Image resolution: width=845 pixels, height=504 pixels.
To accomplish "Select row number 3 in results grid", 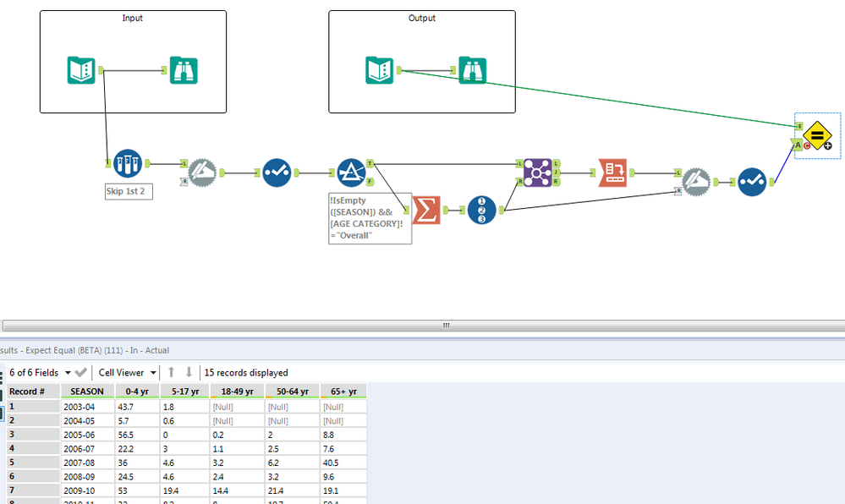I will click(33, 435).
